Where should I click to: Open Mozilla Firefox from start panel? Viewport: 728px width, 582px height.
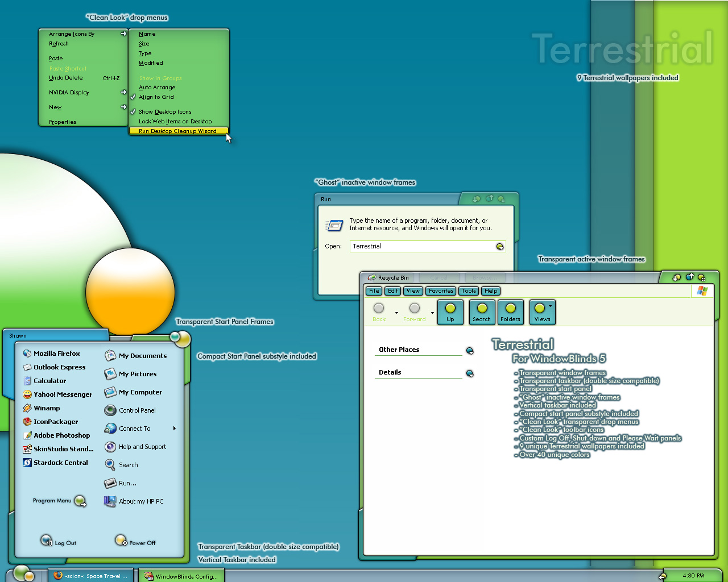(51, 354)
